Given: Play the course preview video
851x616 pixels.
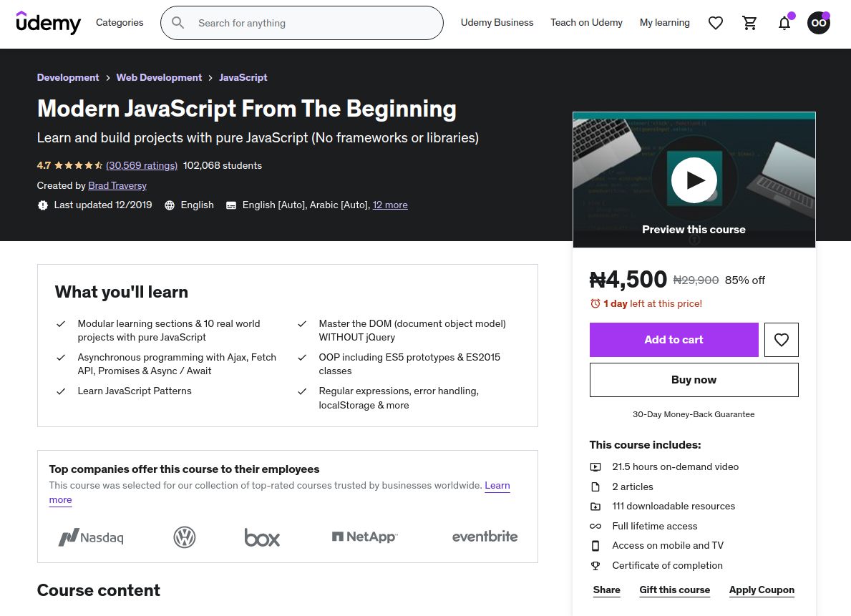Looking at the screenshot, I should coord(694,180).
